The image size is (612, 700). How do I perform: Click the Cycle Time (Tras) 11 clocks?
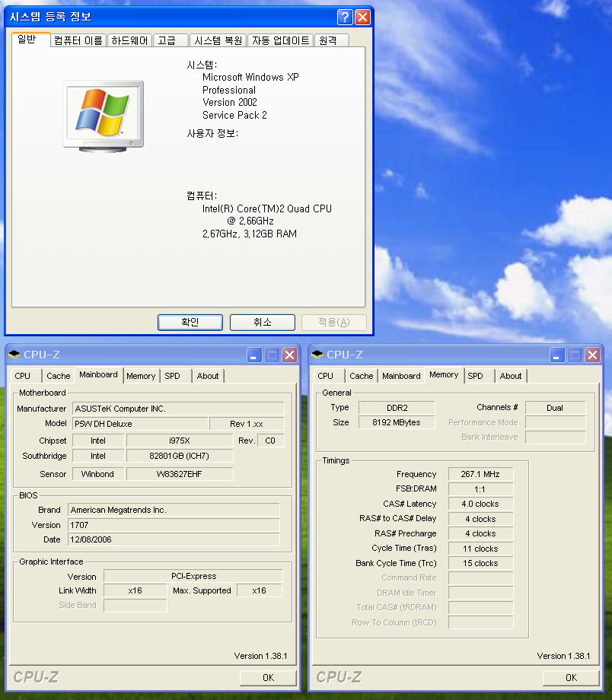coord(480,549)
